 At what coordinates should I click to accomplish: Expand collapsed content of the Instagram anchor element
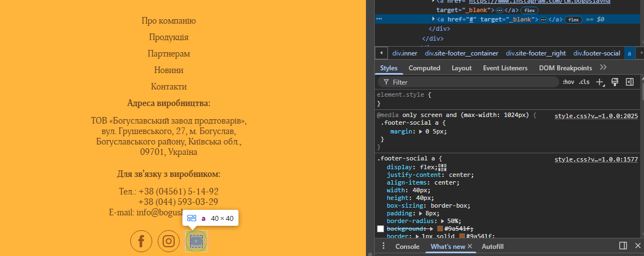point(499,10)
